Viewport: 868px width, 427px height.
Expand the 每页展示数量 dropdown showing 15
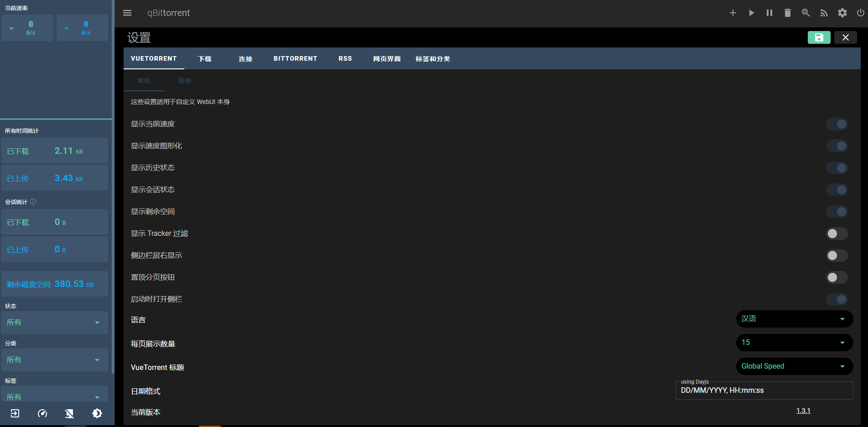coord(794,343)
